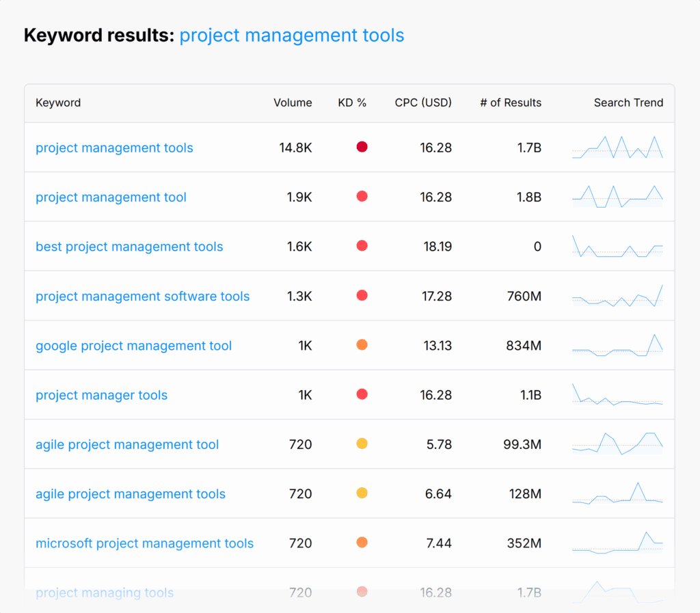Screen dimensions: 700x613
Task: Open the "best project management tools" keyword
Action: [x=129, y=246]
